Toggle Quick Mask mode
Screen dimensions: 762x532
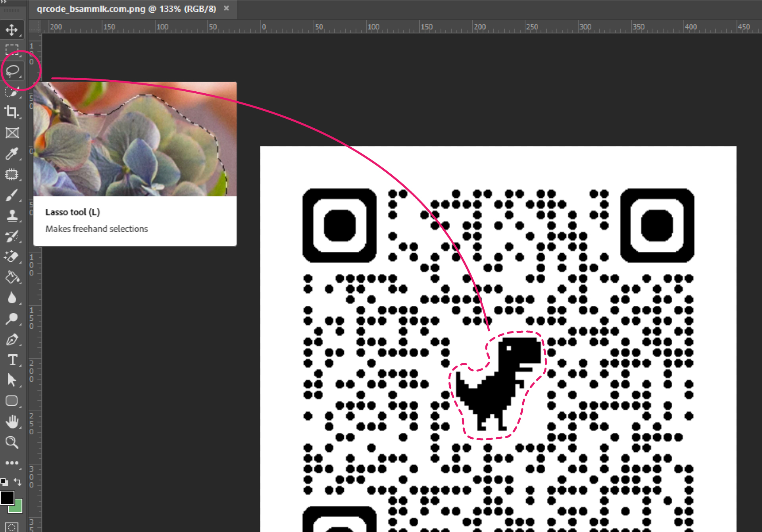coord(12,527)
